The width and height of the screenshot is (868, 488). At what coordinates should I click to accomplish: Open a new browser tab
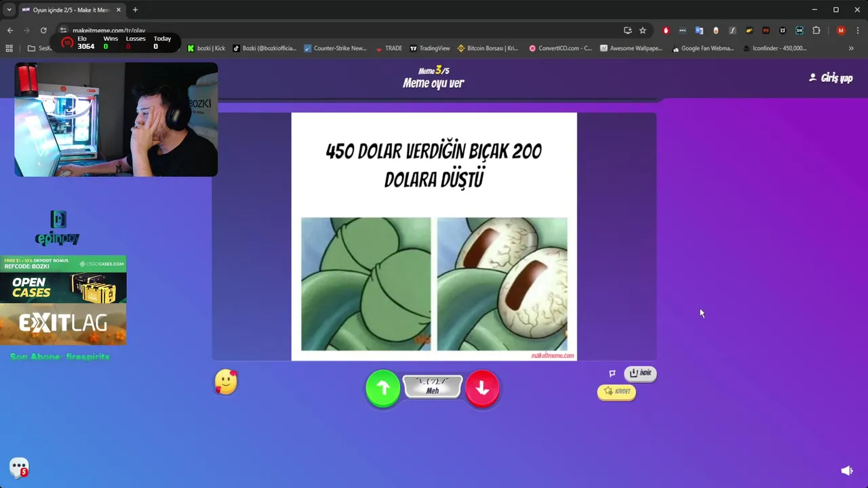click(x=135, y=10)
